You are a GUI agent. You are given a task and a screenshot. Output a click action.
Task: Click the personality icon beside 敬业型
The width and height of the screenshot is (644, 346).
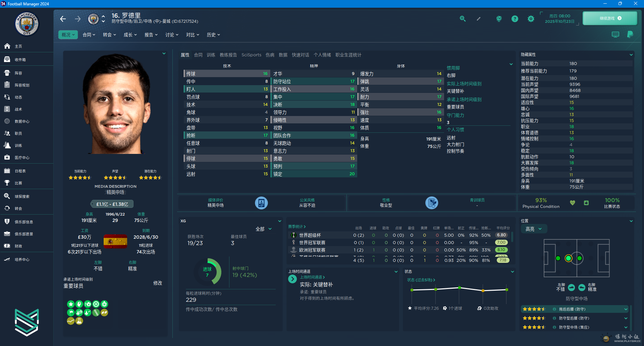432,203
